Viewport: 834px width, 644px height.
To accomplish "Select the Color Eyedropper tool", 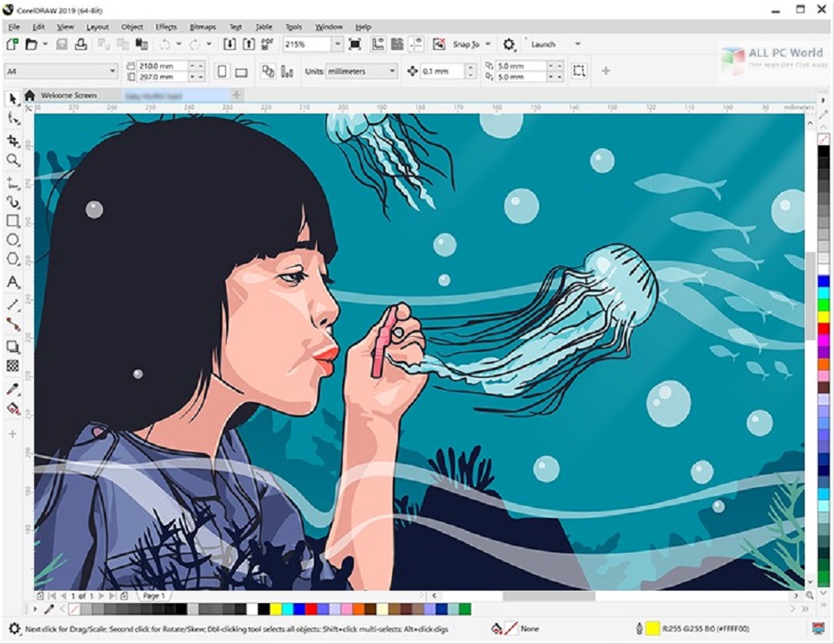I will 13,389.
